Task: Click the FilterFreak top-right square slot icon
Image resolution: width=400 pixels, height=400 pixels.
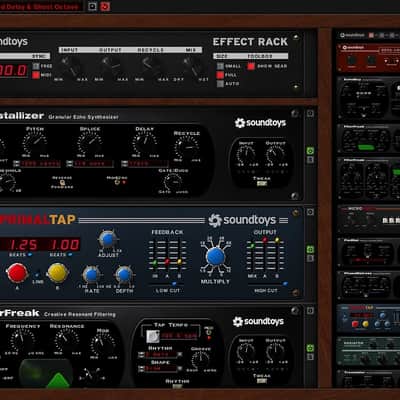Action: (310, 311)
